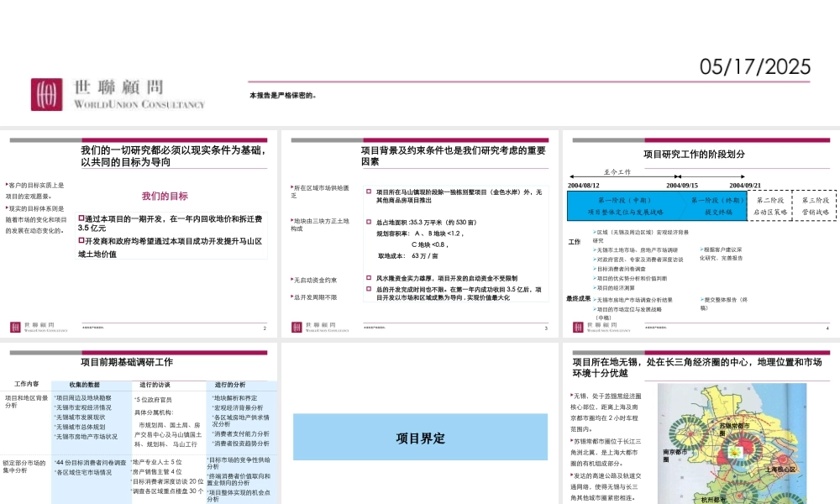This screenshot has width=840, height=504.
Task: Click the 最终成果 label on phase slide
Action: [x=579, y=298]
